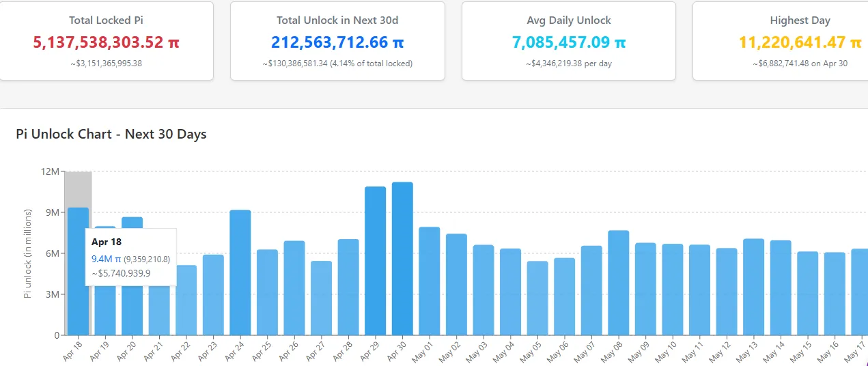Select the Apr 29 unlock bar
Viewport: 868px width, 366px height.
click(x=375, y=262)
